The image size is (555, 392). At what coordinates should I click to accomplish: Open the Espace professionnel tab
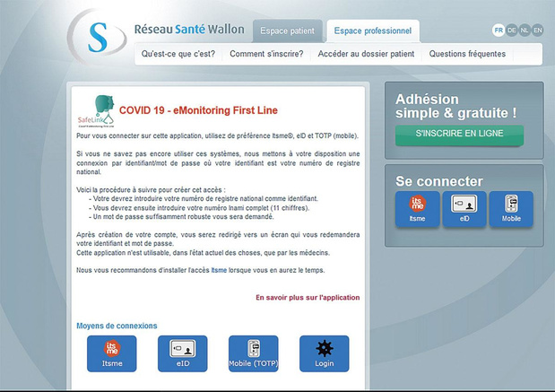pos(373,31)
